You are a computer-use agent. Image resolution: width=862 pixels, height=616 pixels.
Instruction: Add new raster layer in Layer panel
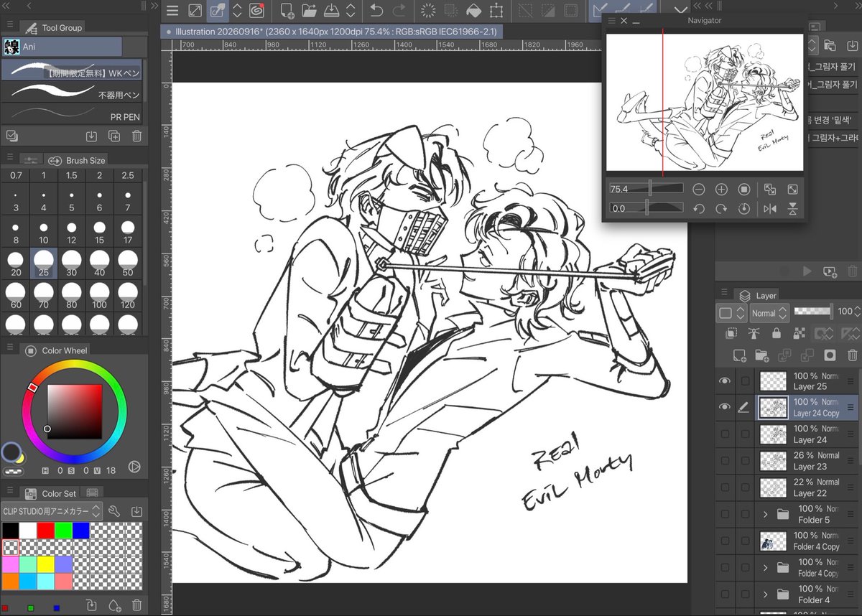(738, 355)
